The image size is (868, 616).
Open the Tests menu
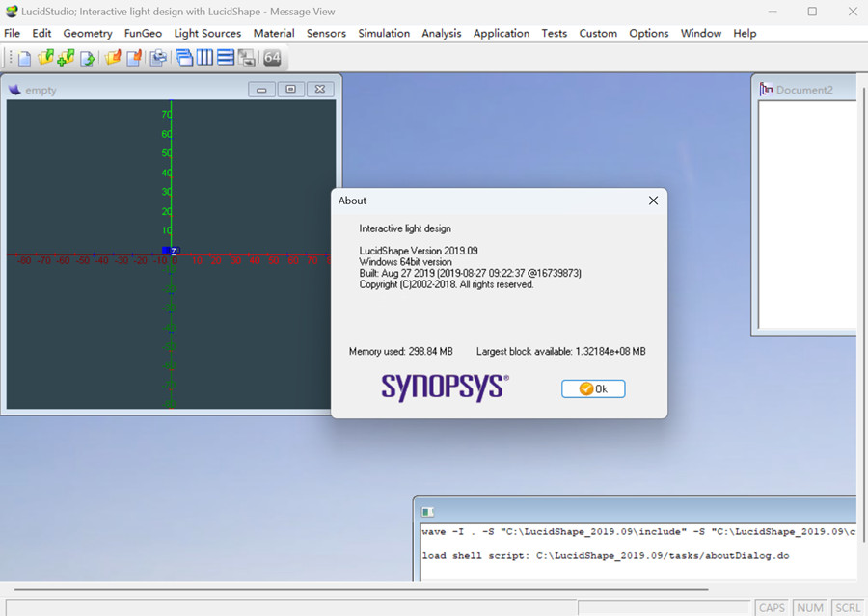pos(555,33)
